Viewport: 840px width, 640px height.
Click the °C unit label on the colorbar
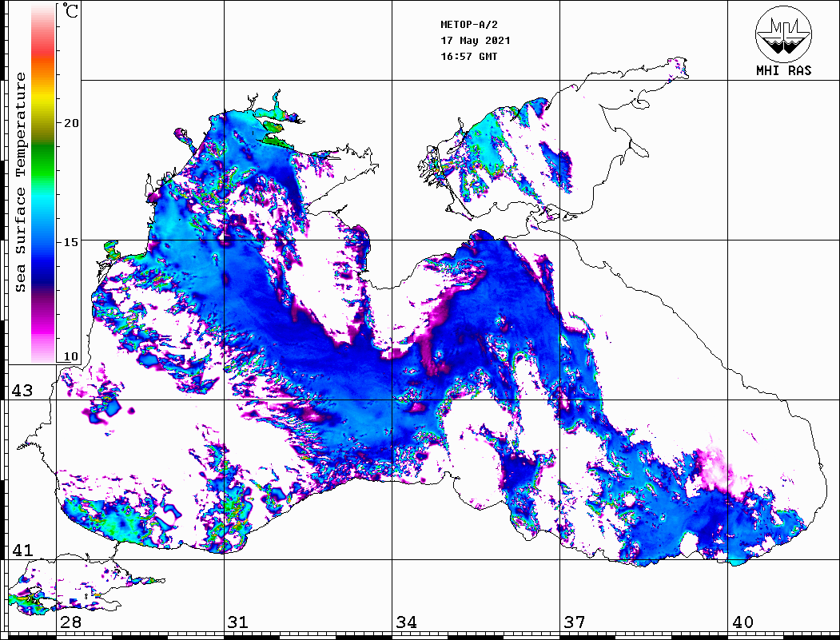[x=70, y=11]
